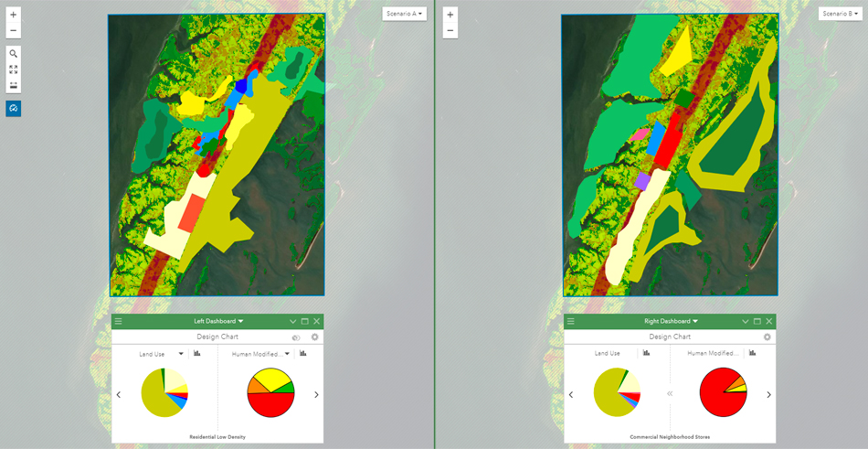Switch Left Dashboard Land Use to bar chart
This screenshot has width=868, height=449.
point(197,353)
